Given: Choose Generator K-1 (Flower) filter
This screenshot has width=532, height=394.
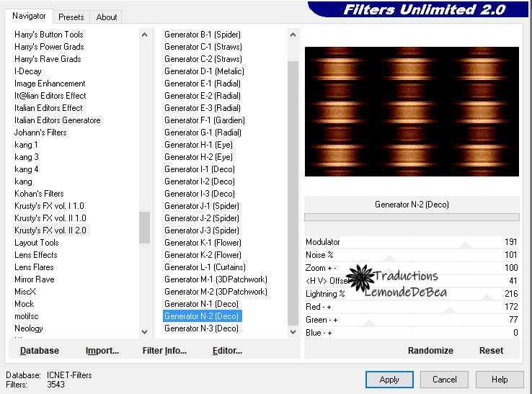Looking at the screenshot, I should tap(203, 243).
